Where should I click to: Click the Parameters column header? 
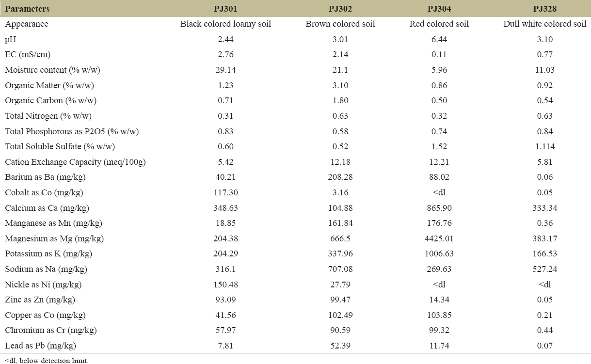click(x=27, y=9)
